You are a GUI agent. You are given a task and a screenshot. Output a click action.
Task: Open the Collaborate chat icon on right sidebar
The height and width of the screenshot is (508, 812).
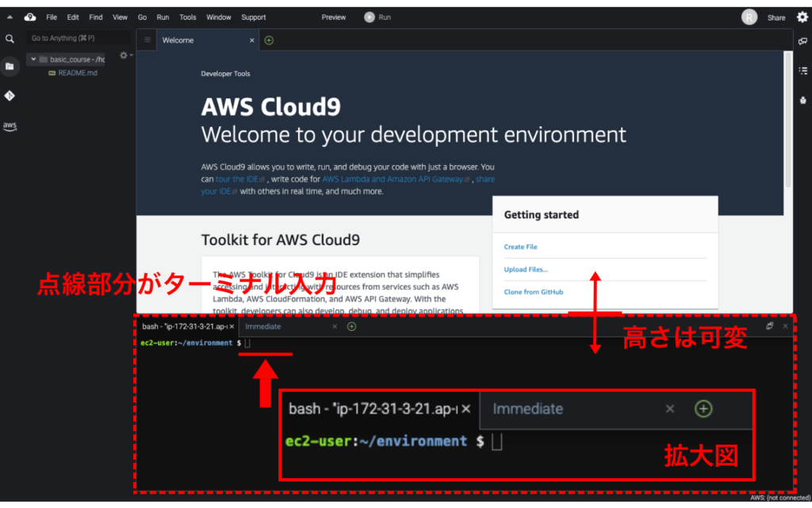(802, 41)
